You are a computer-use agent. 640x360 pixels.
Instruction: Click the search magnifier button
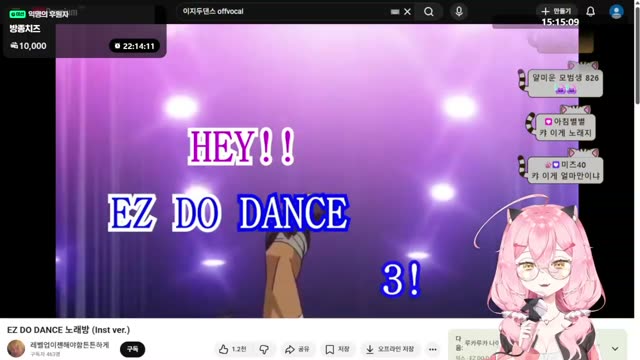coord(429,11)
